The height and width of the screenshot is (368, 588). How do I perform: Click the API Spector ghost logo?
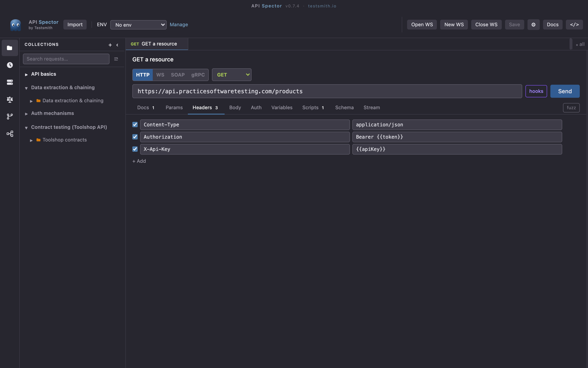(x=15, y=25)
